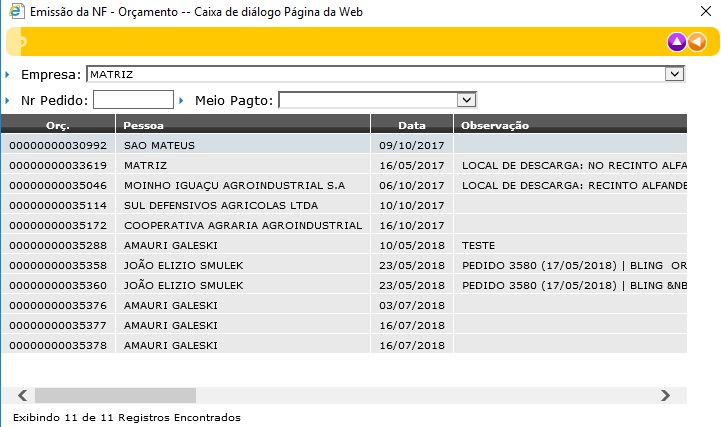The width and height of the screenshot is (721, 427).
Task: Expand the Meio Pagto dropdown
Action: click(x=465, y=100)
